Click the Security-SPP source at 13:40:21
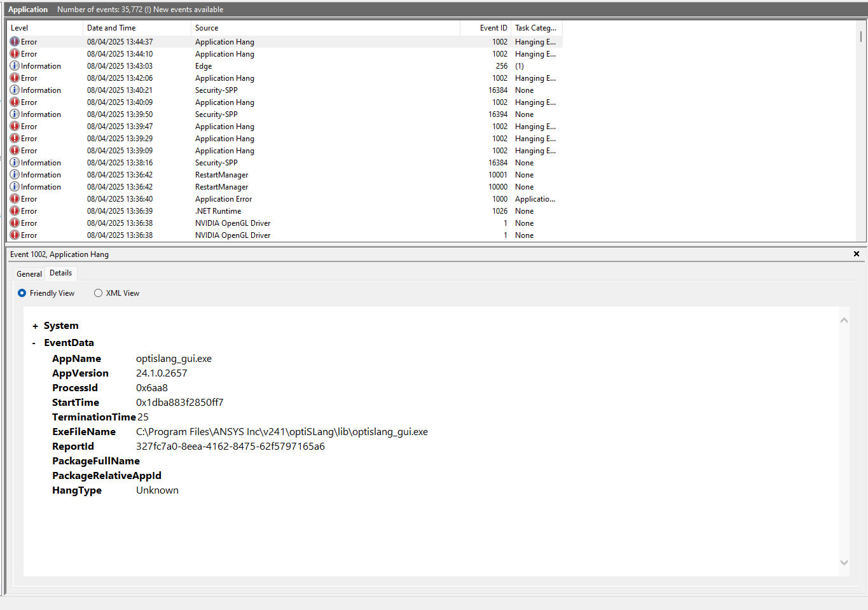This screenshot has height=610, width=868. (216, 90)
